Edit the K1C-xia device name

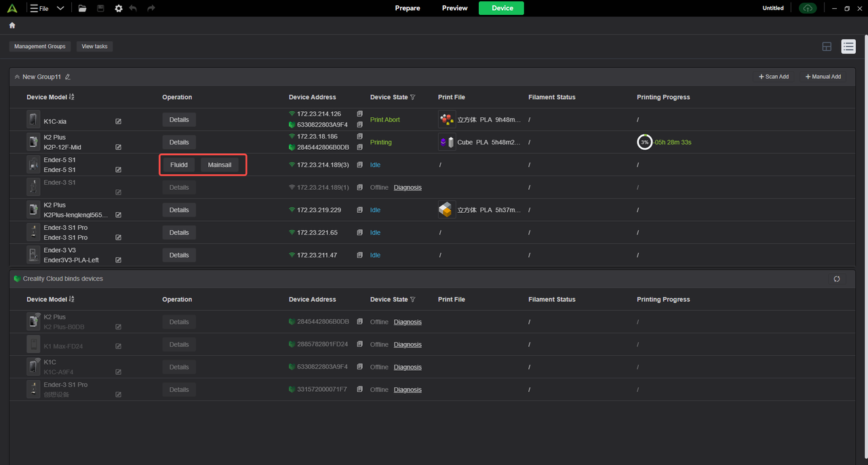119,121
